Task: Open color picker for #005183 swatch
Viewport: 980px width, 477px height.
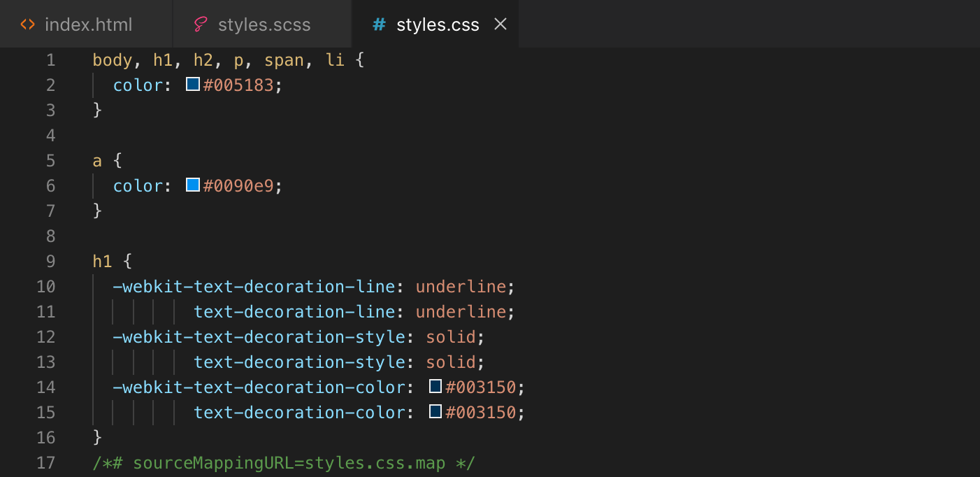Action: [x=193, y=85]
